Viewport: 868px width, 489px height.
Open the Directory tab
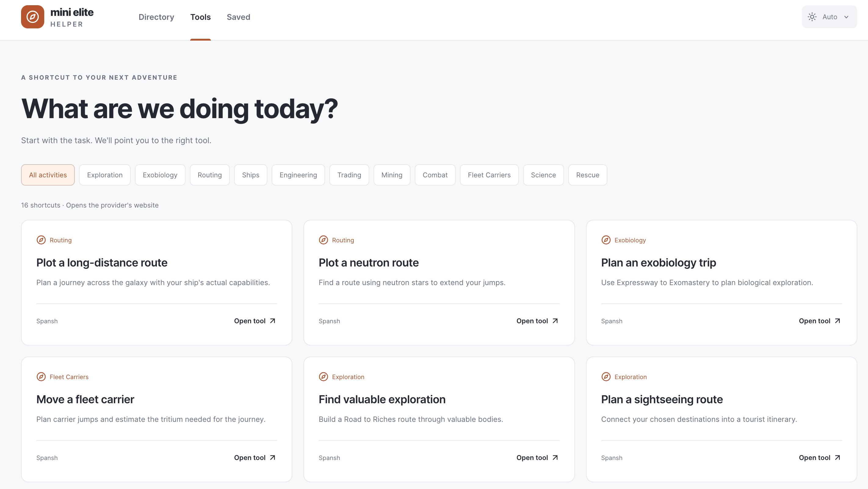tap(156, 17)
